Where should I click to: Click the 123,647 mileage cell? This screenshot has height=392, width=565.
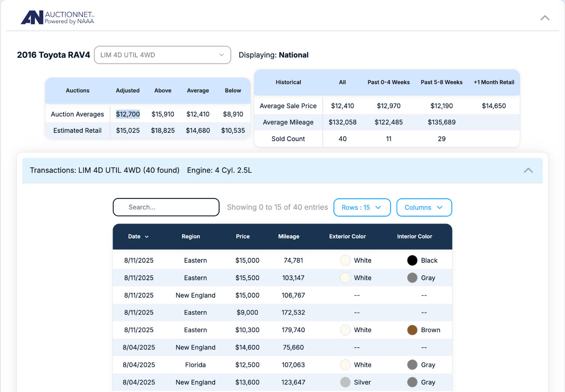(293, 382)
